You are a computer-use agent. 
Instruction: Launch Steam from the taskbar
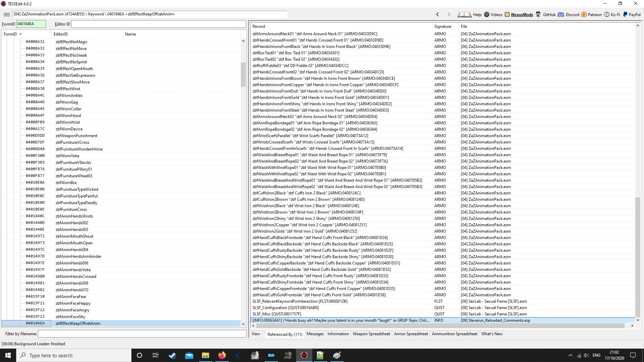(172, 355)
